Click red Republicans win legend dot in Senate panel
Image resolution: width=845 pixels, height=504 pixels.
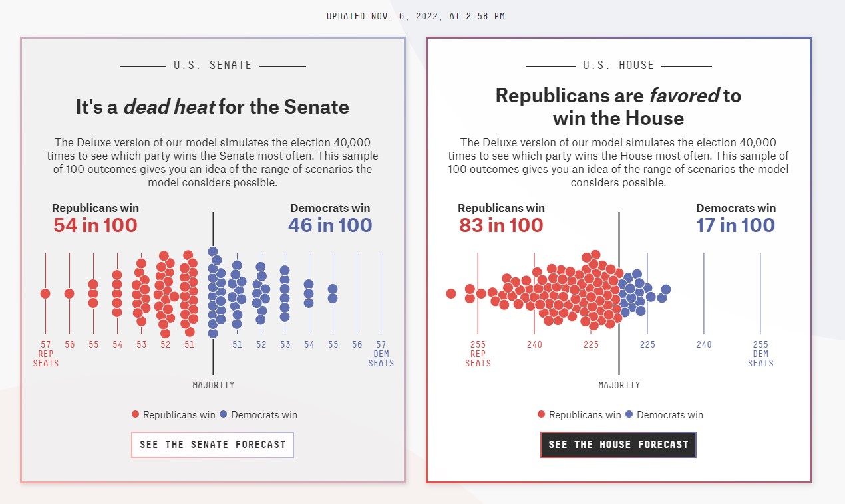click(136, 414)
